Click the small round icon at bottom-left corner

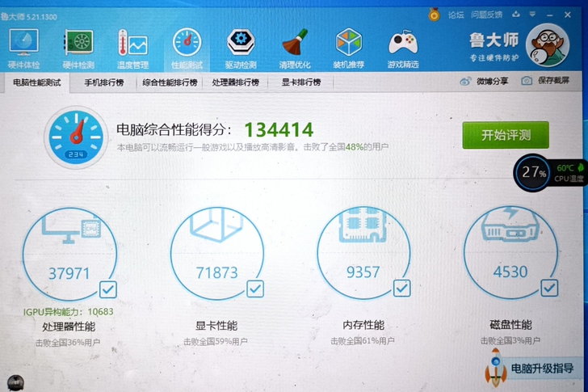(x=15, y=383)
